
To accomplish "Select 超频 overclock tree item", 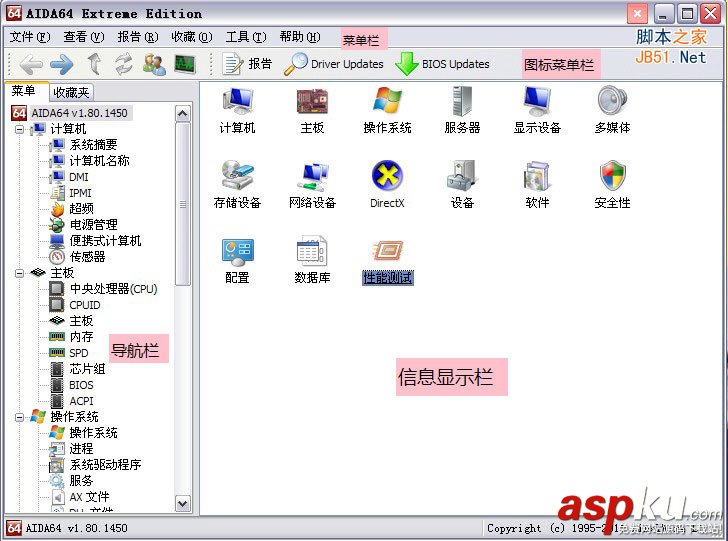I will (72, 209).
